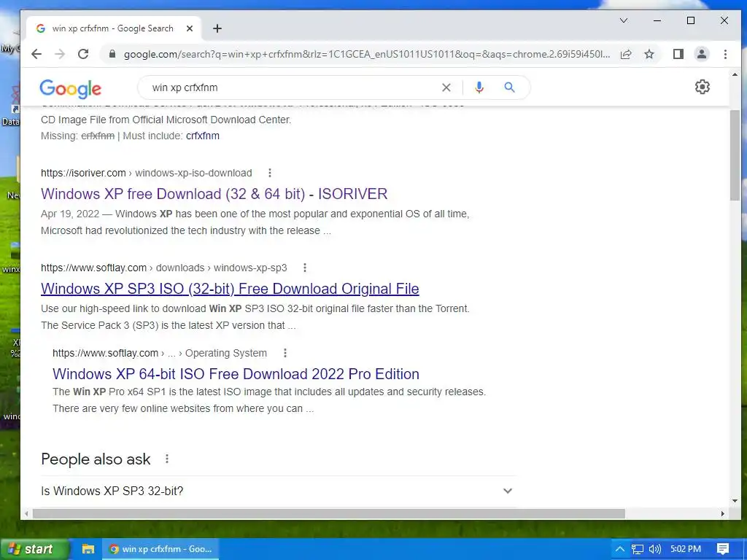
Task: Open 'Windows XP SP3 ISO (32-bit) Free Download Original File'
Action: pyautogui.click(x=230, y=289)
